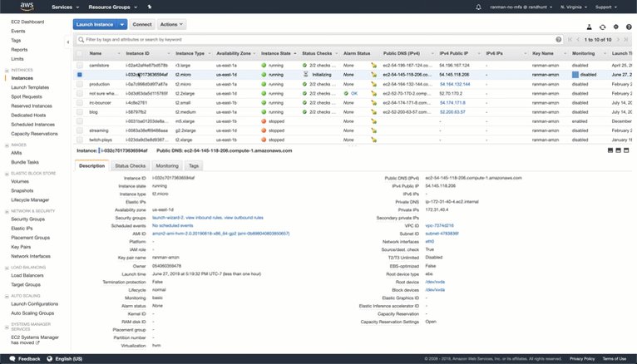Image resolution: width=637 pixels, height=364 pixels.
Task: Open the launch-wizard-2 security group link
Action: click(168, 218)
